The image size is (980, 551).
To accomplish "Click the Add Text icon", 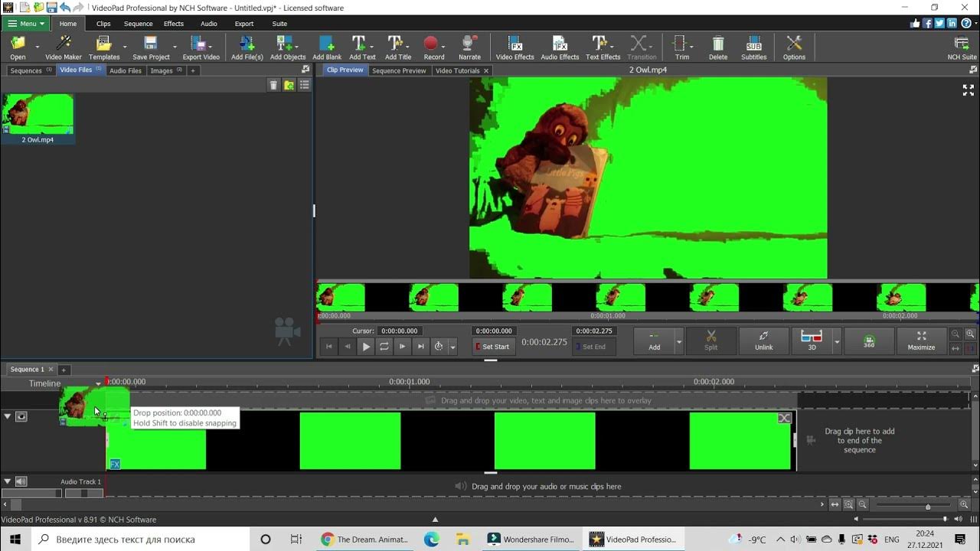I will point(362,47).
